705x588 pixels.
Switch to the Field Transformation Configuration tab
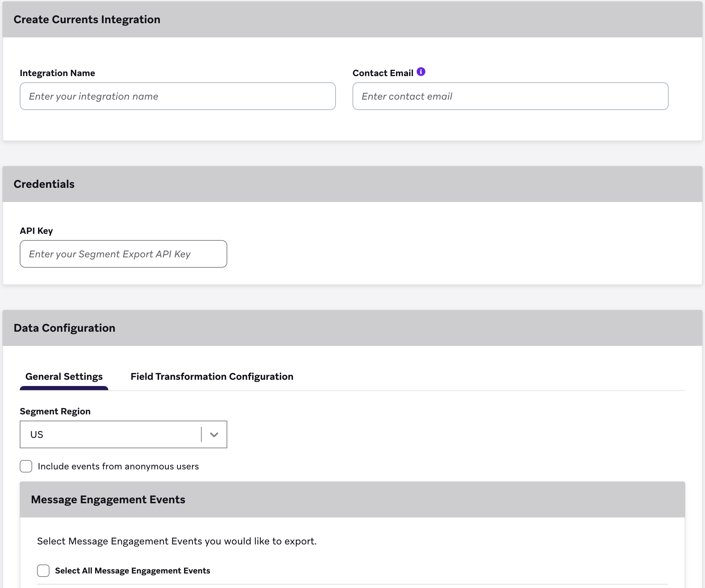212,377
